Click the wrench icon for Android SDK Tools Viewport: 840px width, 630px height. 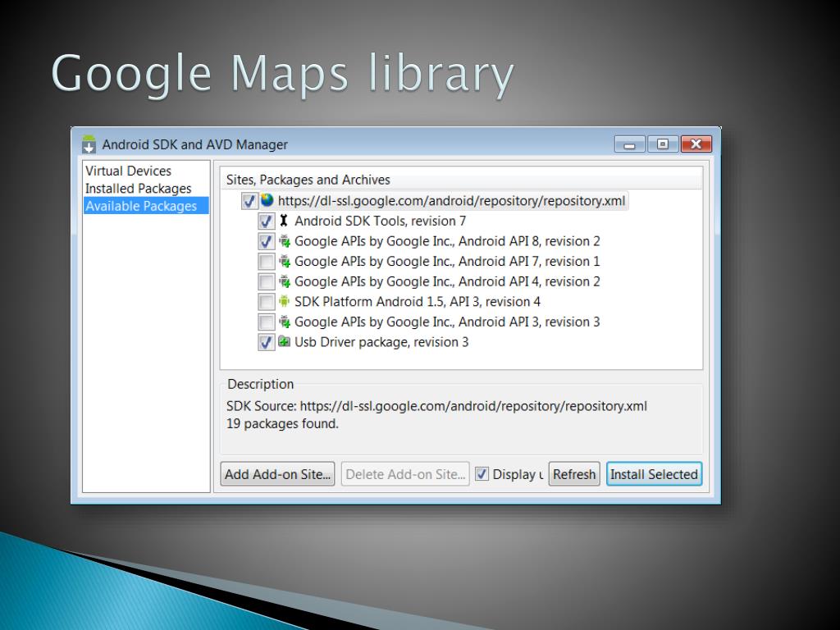click(x=284, y=220)
